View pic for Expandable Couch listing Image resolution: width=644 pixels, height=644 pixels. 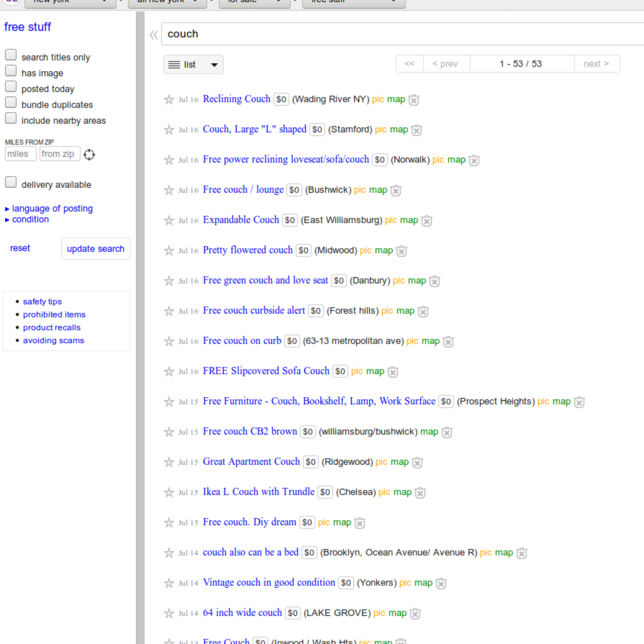tap(391, 220)
